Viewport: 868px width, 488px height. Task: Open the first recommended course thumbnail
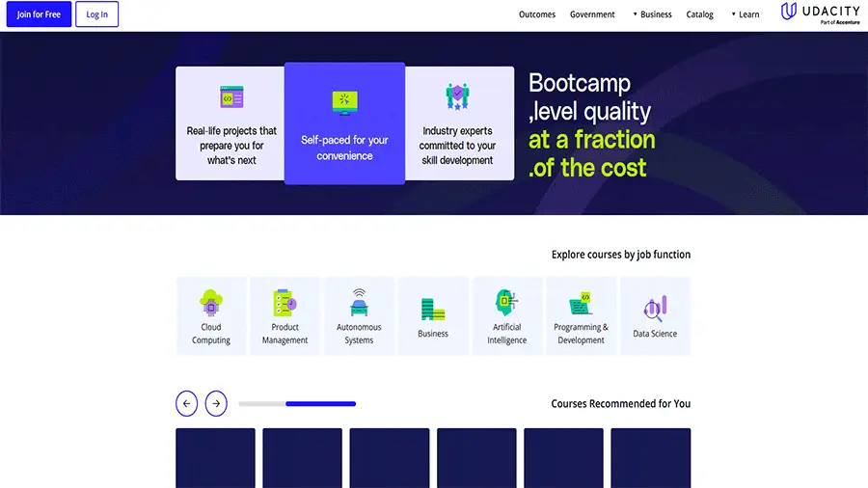point(215,458)
